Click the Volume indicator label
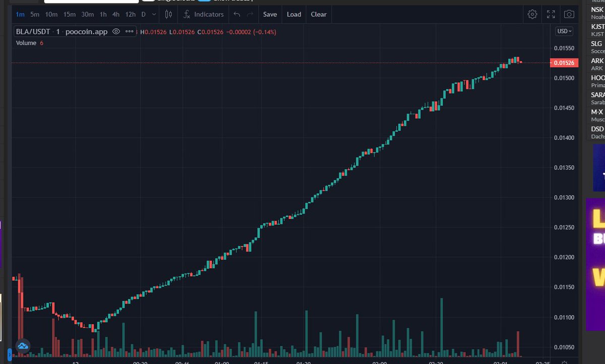This screenshot has width=605, height=364. tap(26, 43)
